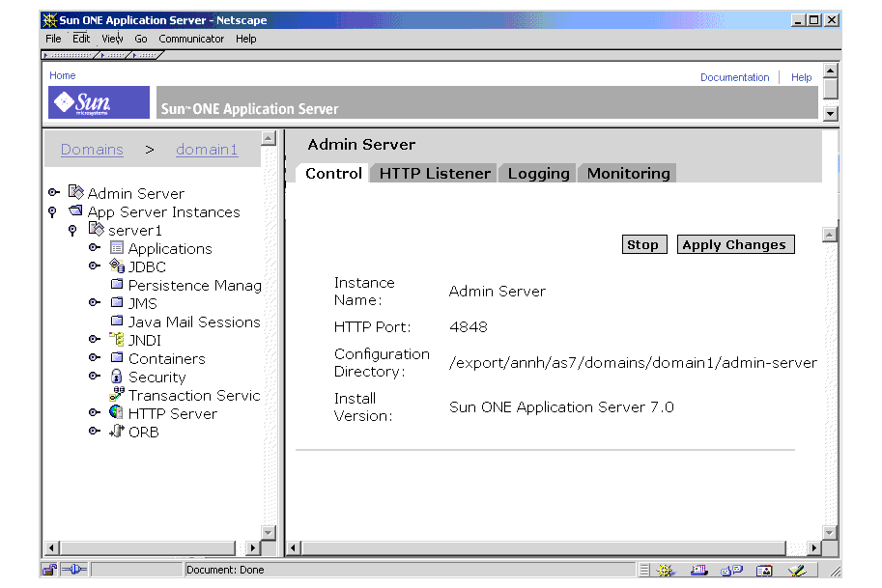
Task: Expand the Admin Server tree node
Action: [x=53, y=193]
